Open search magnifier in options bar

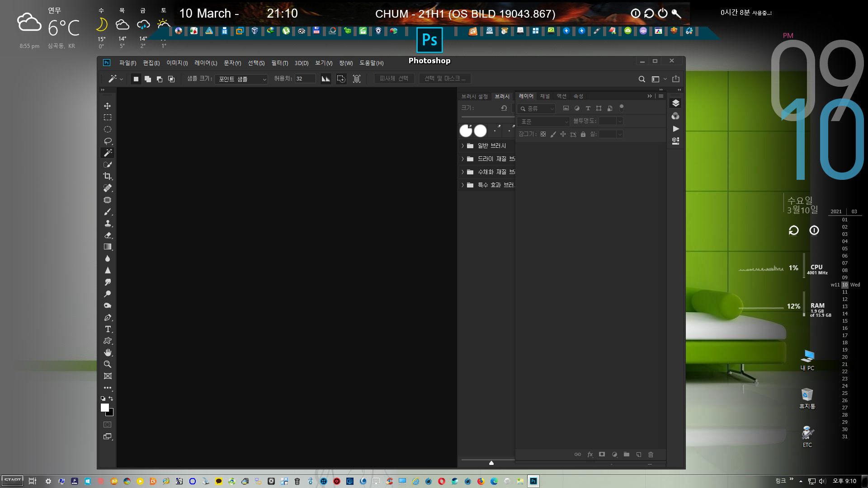[x=642, y=79]
